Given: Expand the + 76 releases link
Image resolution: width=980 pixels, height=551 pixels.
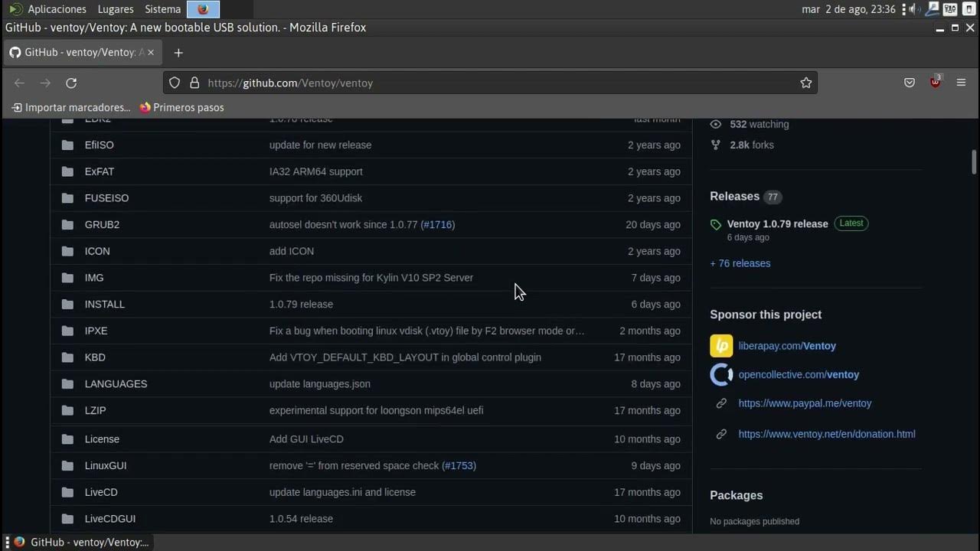Looking at the screenshot, I should click(x=740, y=263).
